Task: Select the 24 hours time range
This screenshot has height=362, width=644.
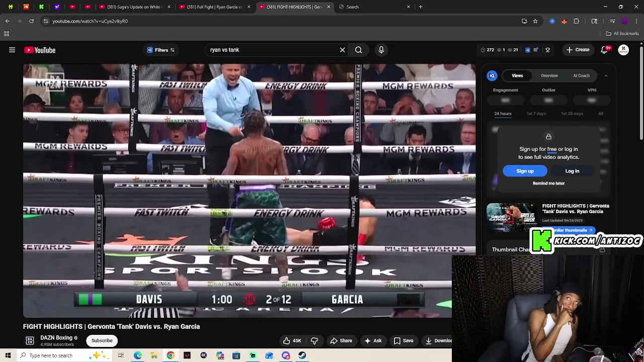Action: pos(503,114)
